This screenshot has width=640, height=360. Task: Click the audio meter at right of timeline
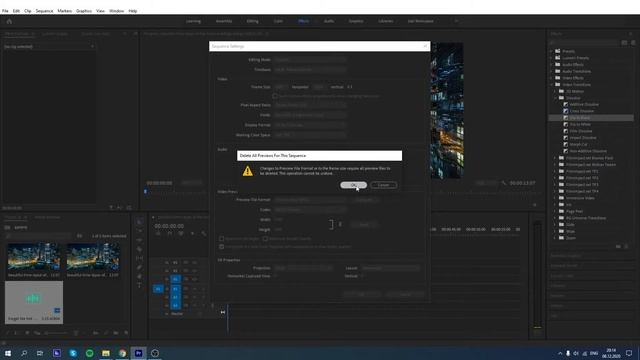(x=538, y=276)
